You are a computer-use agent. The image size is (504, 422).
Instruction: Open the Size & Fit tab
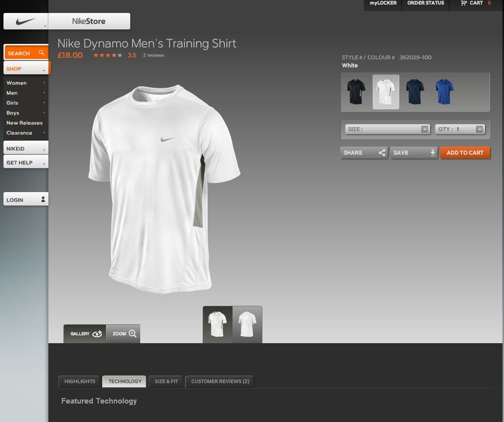coord(166,382)
